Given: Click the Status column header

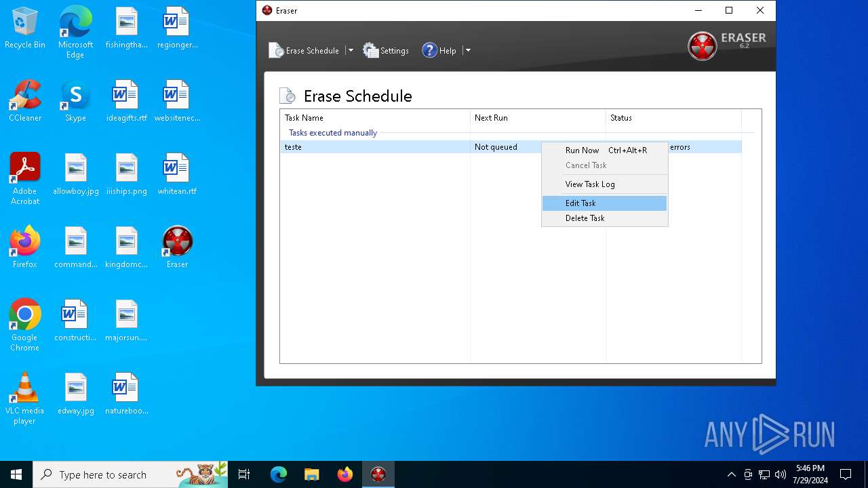Looking at the screenshot, I should pyautogui.click(x=673, y=118).
